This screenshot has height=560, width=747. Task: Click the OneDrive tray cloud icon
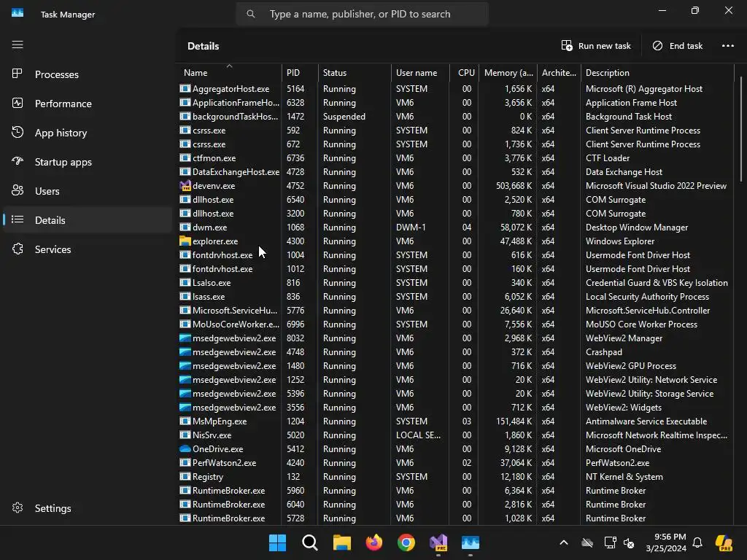(x=587, y=542)
